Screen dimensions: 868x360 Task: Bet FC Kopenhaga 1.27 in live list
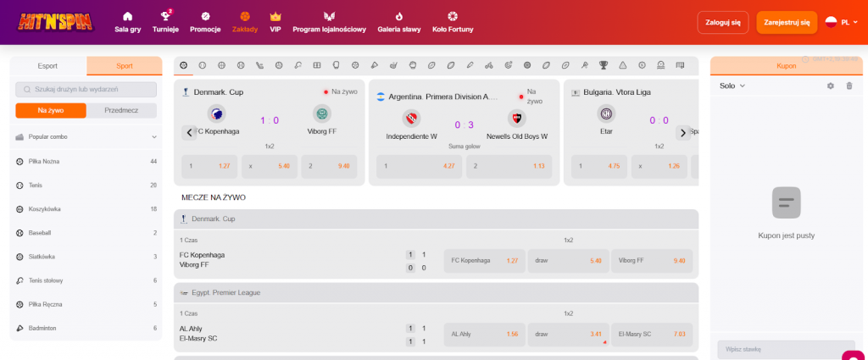tap(484, 260)
